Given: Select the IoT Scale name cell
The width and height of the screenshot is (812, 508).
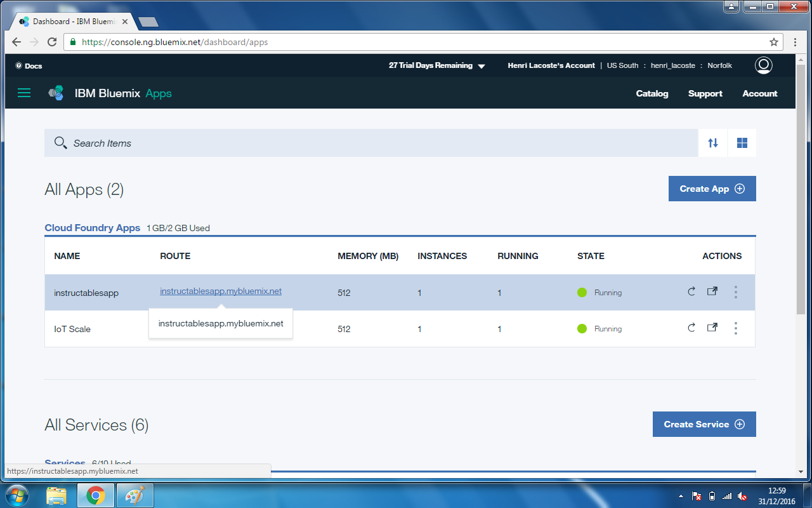Looking at the screenshot, I should 72,329.
